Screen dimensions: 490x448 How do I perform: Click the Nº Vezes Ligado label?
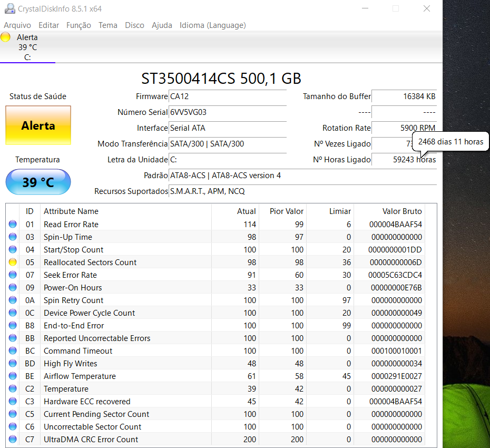click(x=342, y=144)
